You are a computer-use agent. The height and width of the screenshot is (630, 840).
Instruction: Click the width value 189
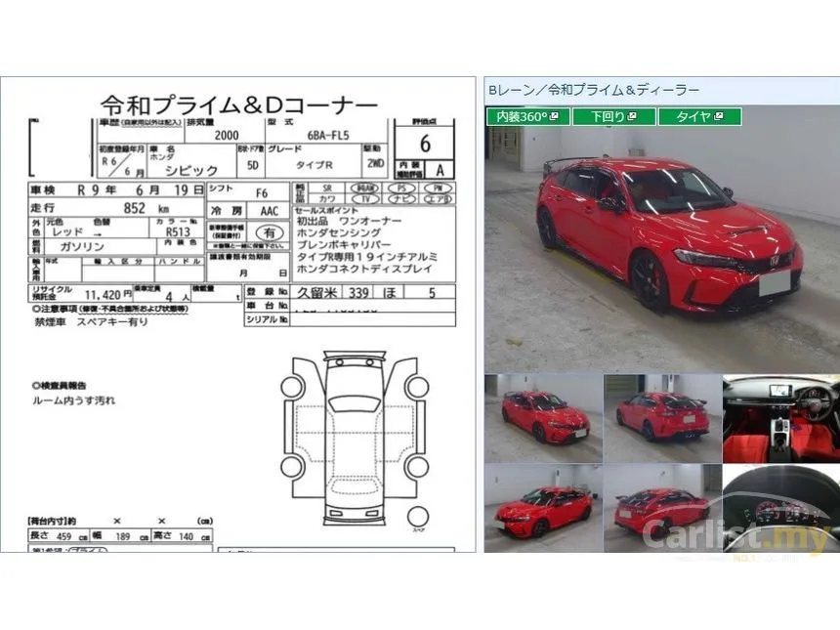[123, 535]
